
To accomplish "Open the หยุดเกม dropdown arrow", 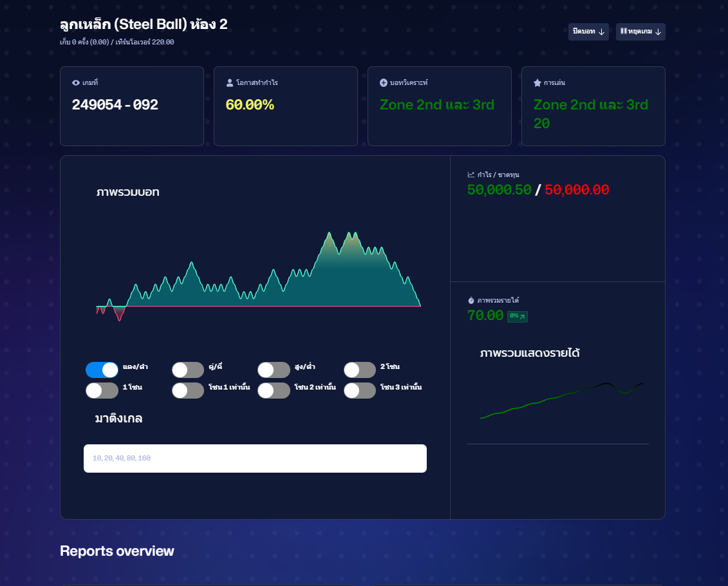I will [658, 32].
